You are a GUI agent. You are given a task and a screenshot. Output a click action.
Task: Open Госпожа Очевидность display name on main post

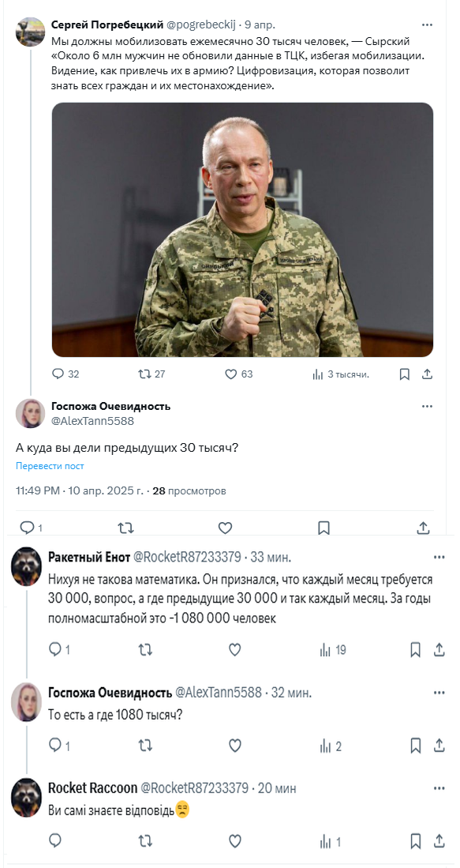tap(110, 406)
